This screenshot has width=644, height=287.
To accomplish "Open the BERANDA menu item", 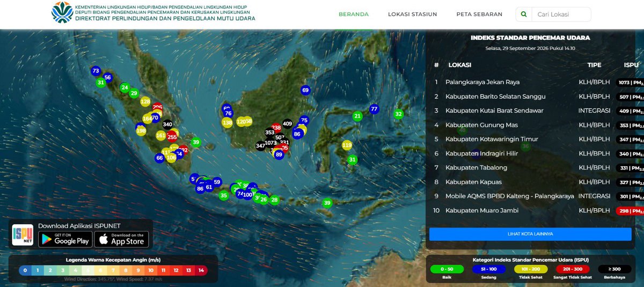I will click(x=354, y=14).
